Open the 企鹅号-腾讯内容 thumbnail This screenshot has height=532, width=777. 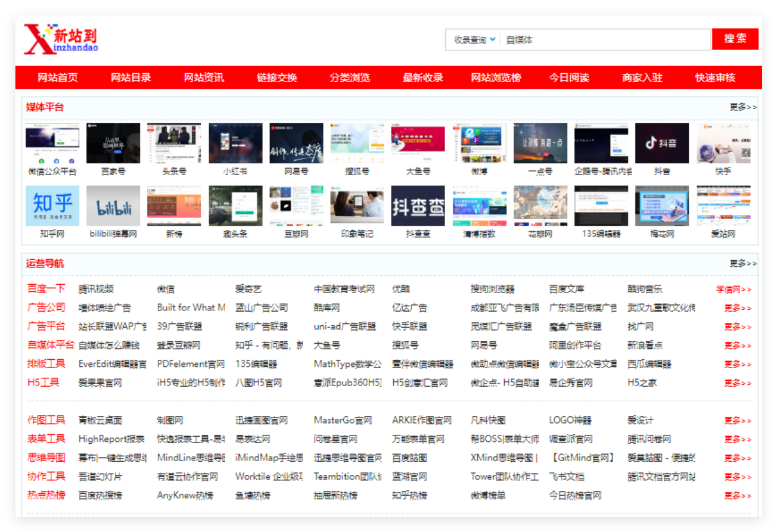(601, 143)
